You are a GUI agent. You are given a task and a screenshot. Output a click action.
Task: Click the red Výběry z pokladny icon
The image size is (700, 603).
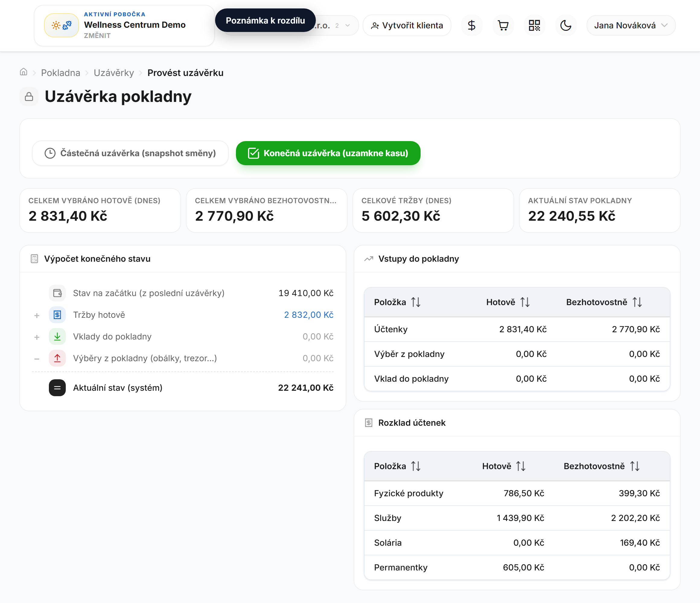pyautogui.click(x=57, y=358)
